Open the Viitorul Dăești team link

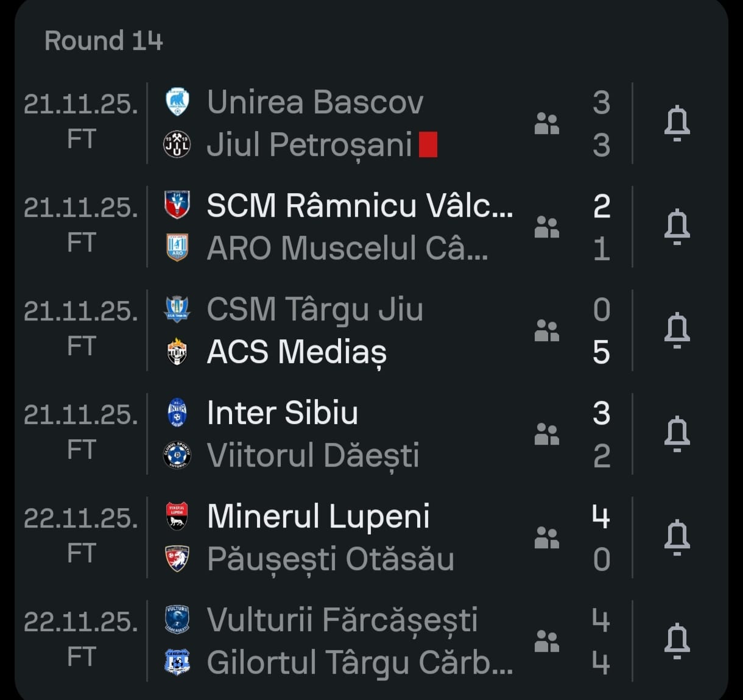313,455
